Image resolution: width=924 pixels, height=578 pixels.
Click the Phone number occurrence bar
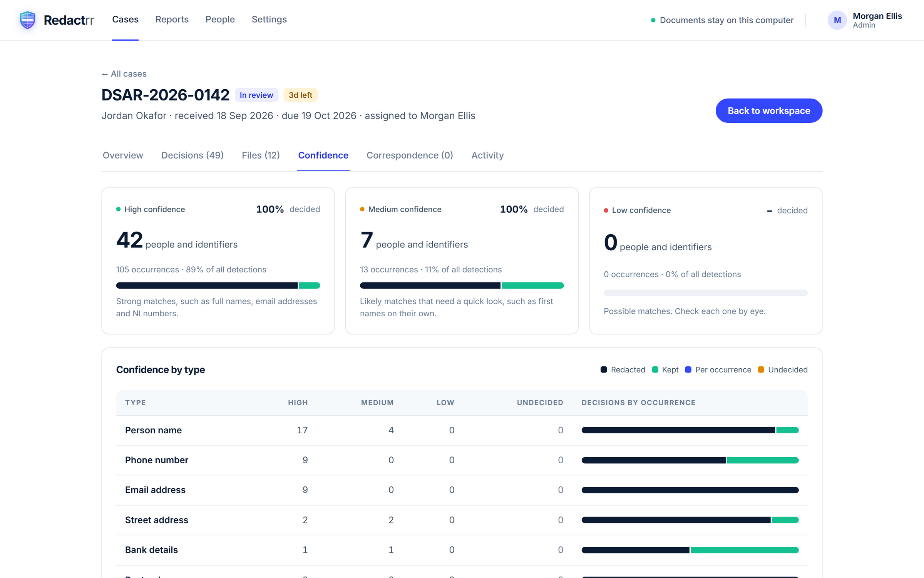pyautogui.click(x=690, y=460)
